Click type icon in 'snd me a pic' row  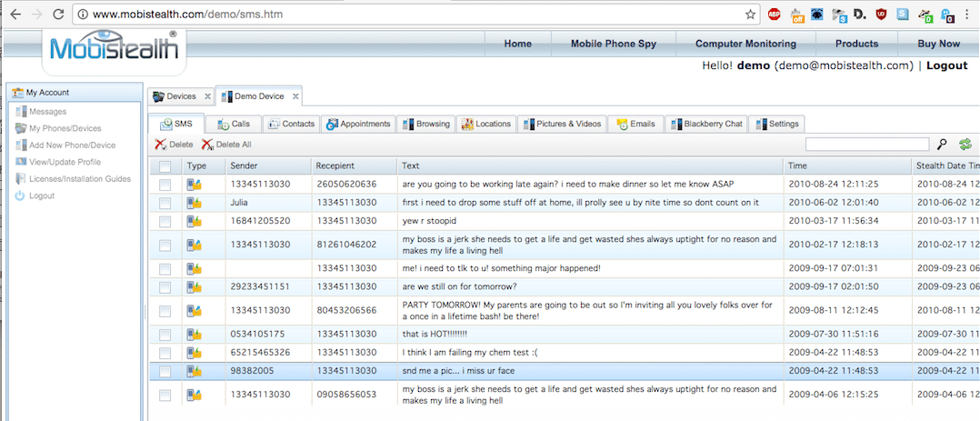pos(194,372)
